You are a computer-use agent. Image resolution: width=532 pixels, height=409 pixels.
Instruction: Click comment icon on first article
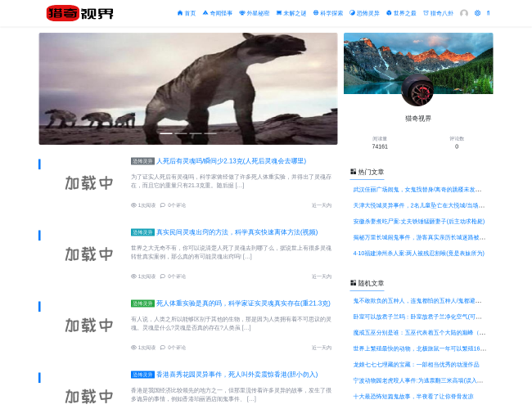point(162,205)
